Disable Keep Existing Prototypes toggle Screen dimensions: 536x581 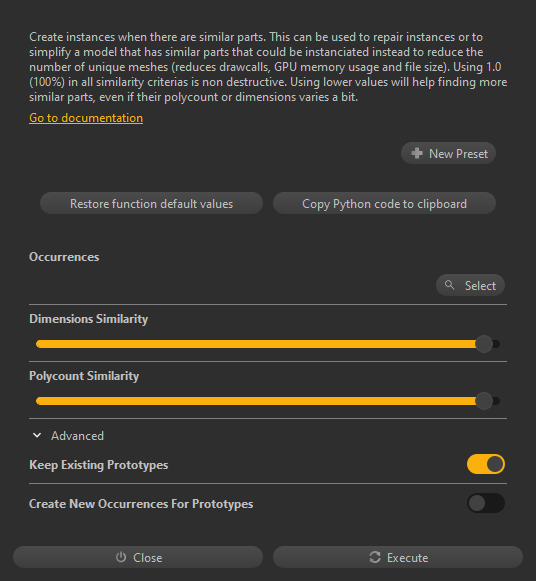pyautogui.click(x=486, y=464)
